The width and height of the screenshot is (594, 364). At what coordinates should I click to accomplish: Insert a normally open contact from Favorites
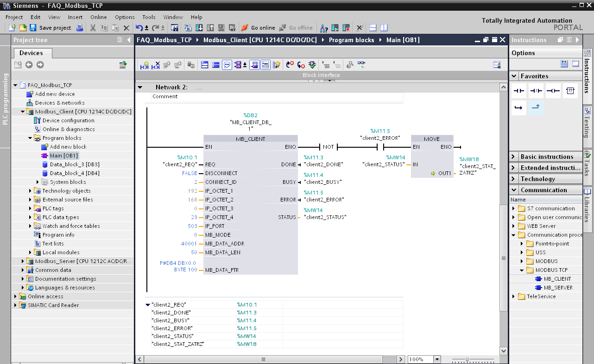coord(518,91)
